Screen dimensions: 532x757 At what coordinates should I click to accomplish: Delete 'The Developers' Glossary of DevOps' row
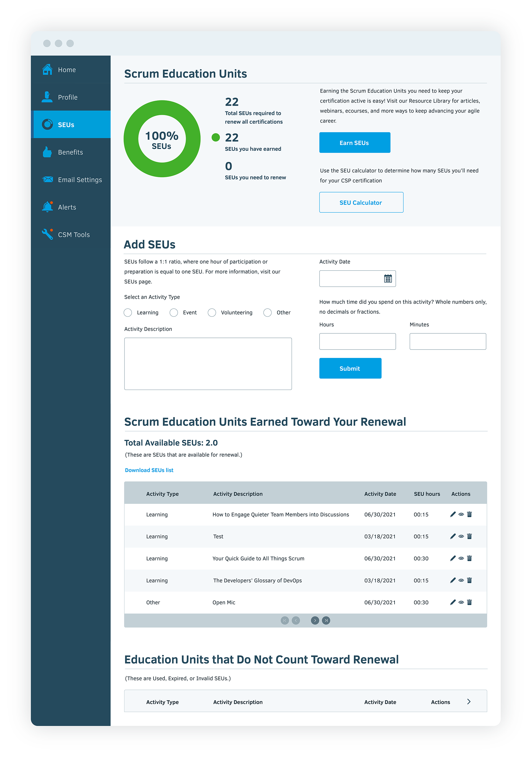point(469,580)
